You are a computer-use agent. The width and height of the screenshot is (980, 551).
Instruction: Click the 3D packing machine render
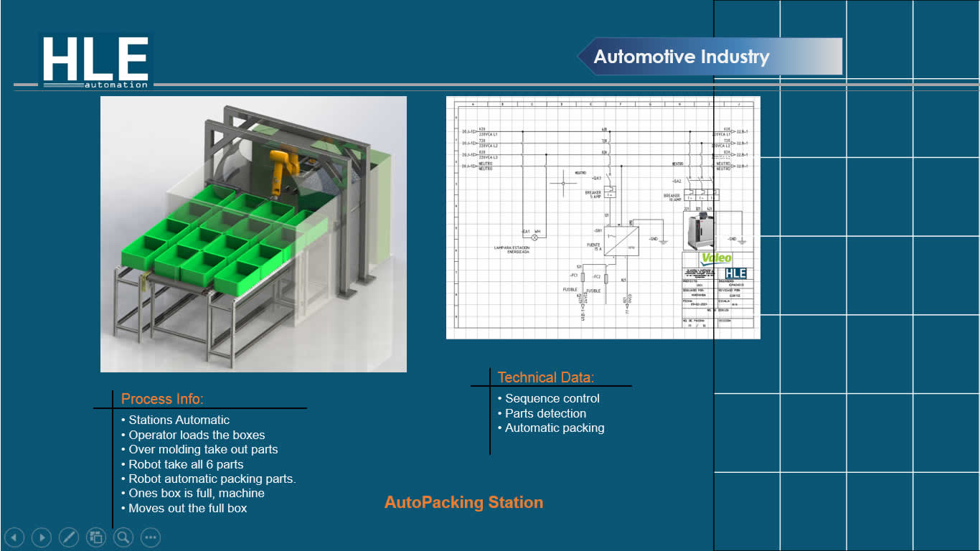click(253, 234)
